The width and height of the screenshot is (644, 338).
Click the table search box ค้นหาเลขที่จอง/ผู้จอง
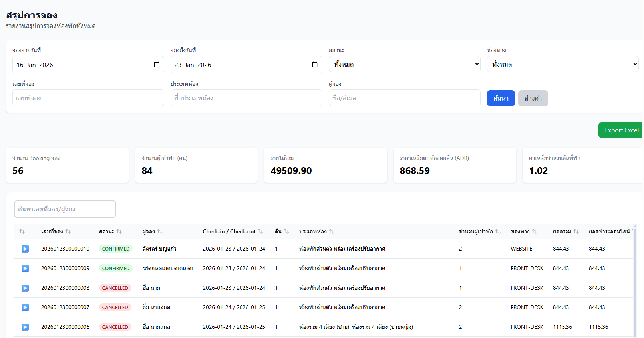pyautogui.click(x=65, y=209)
